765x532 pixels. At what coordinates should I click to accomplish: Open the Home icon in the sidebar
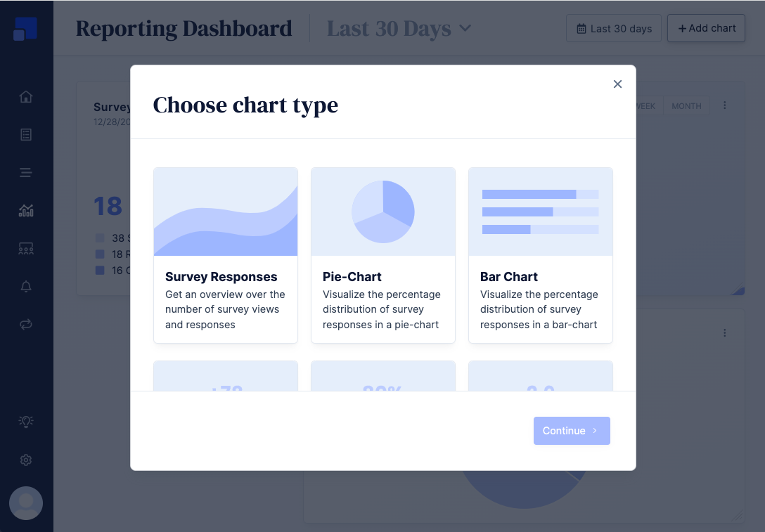tap(26, 96)
